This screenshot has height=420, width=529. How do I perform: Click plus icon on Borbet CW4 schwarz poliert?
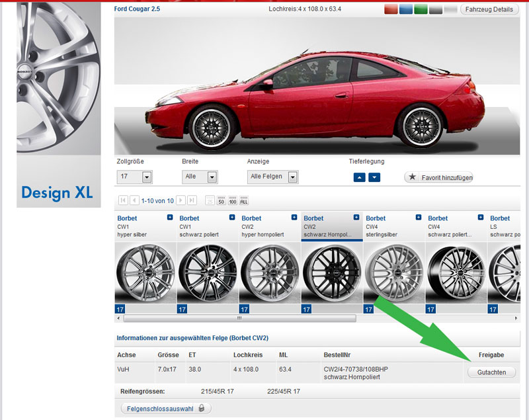tap(481, 217)
